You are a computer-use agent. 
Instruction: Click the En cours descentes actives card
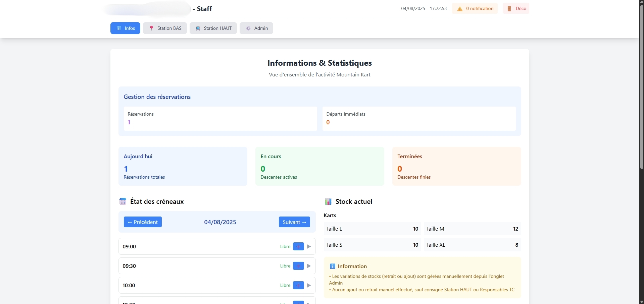[x=320, y=166]
